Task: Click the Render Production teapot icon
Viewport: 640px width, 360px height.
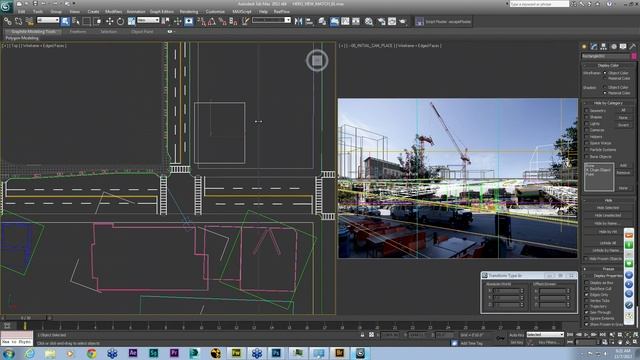Action: [403, 21]
